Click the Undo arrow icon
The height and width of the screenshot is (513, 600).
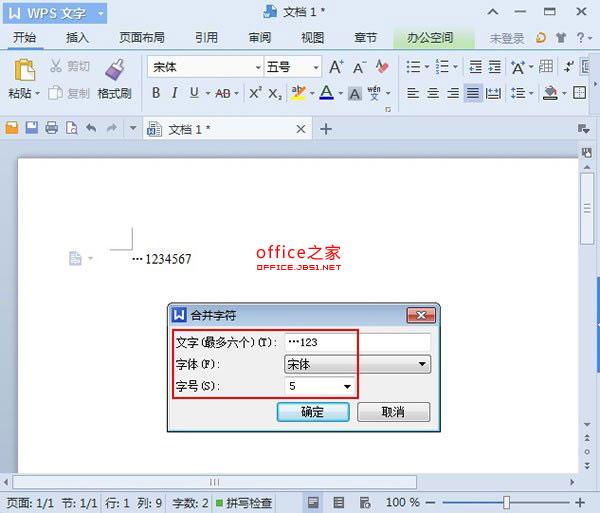pyautogui.click(x=91, y=128)
